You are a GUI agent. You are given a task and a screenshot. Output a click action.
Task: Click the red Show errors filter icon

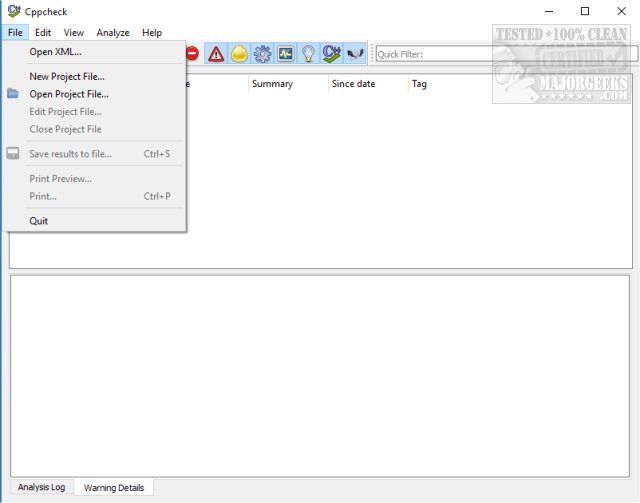pos(192,53)
